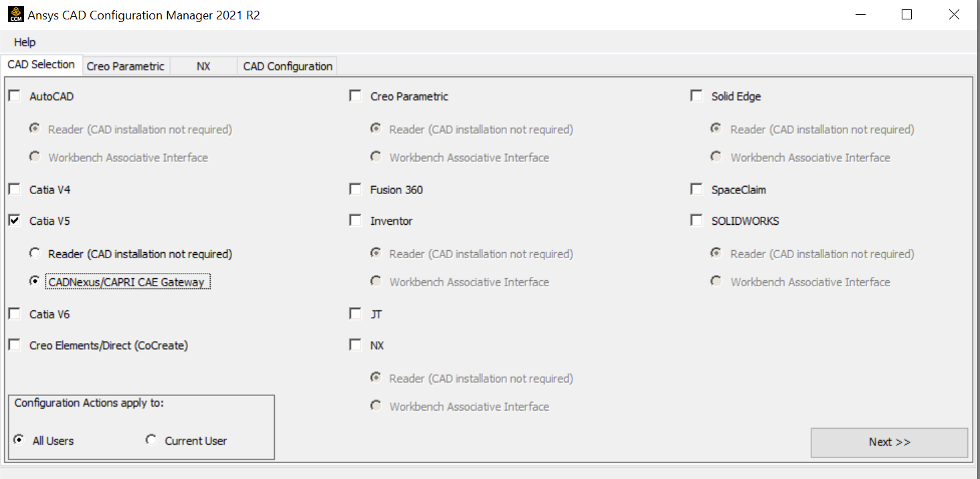This screenshot has width=980, height=479.
Task: Click the Ansys CCM title bar icon
Action: tap(15, 15)
